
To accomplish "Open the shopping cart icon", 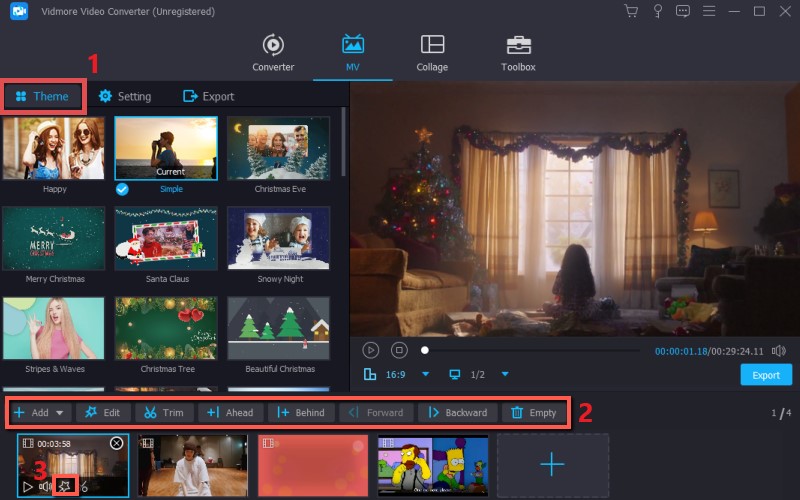I will (631, 11).
